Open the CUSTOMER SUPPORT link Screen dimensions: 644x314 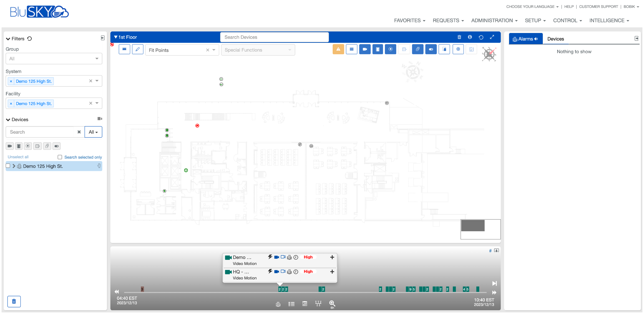[598, 7]
